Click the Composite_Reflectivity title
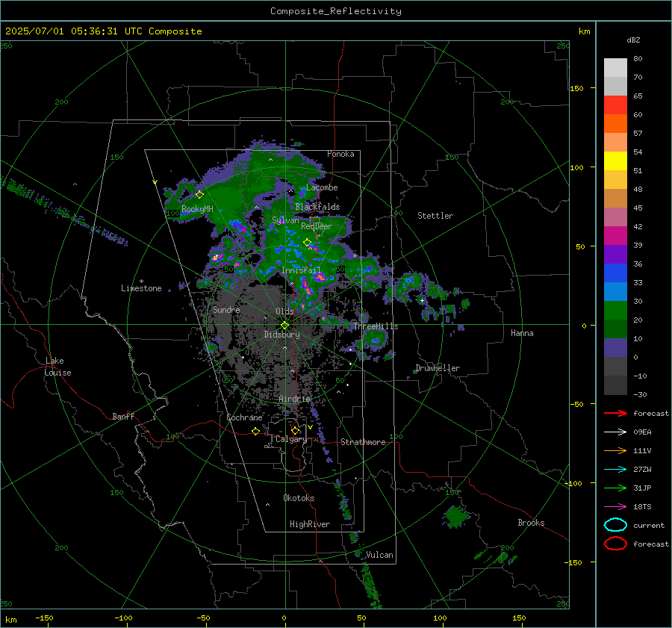Image resolution: width=672 pixels, height=628 pixels. click(x=335, y=11)
